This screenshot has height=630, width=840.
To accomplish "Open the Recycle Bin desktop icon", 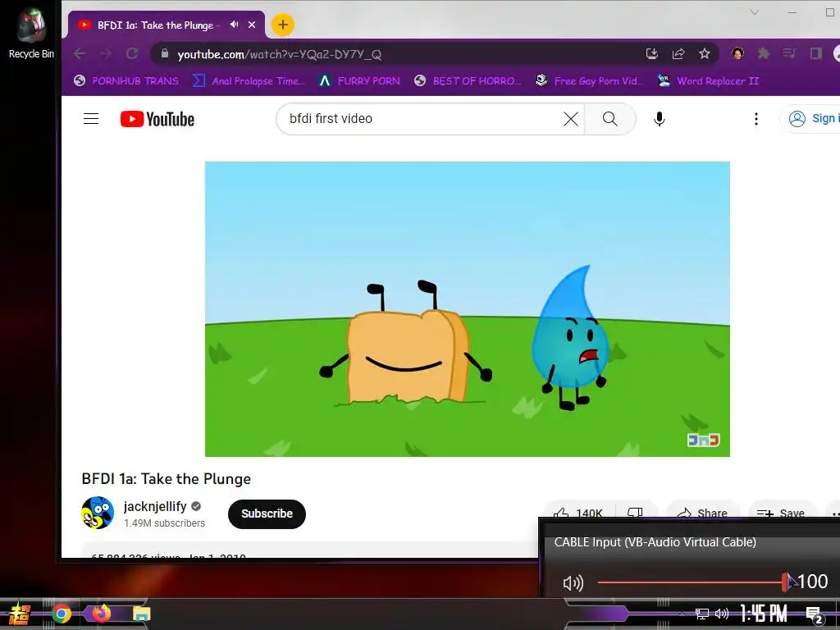I will (31, 33).
